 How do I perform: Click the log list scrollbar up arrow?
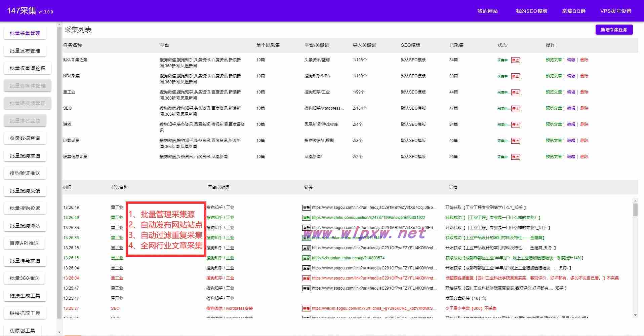pyautogui.click(x=635, y=201)
